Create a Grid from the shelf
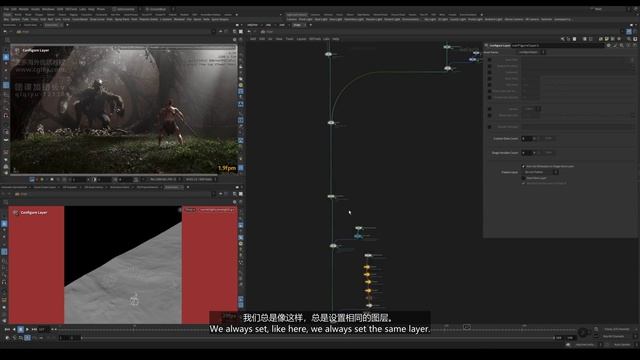Screen dimensions: 640x360 click(42, 19)
